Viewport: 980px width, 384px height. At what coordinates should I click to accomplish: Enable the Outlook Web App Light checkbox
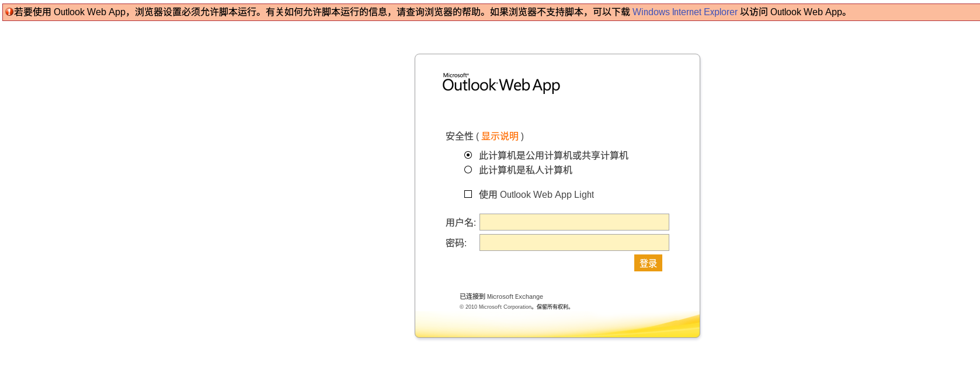tap(468, 194)
